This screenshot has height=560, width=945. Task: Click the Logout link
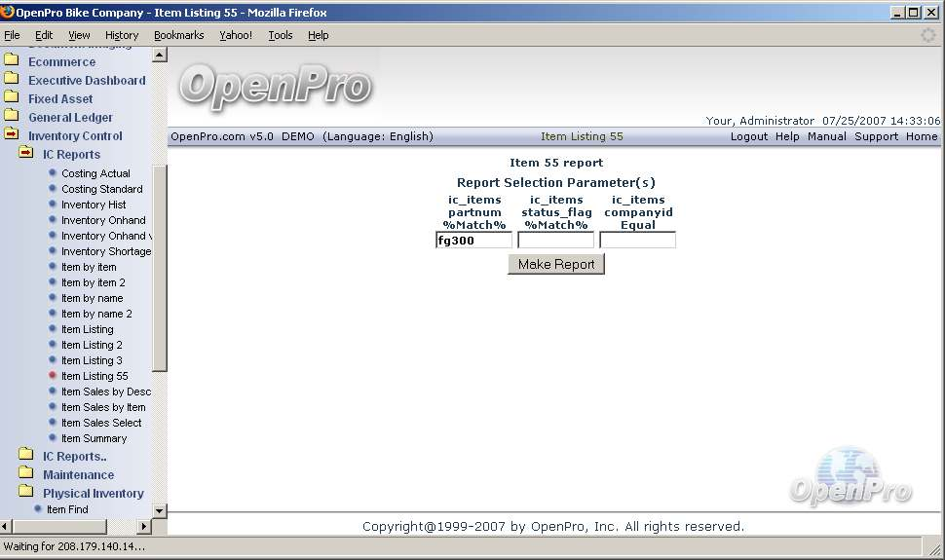click(748, 136)
